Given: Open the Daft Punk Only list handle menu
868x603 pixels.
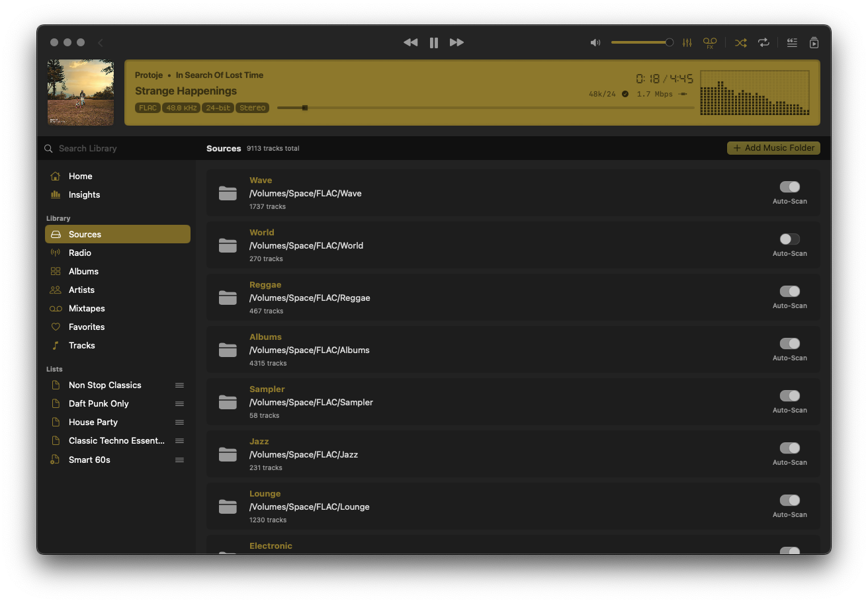Looking at the screenshot, I should coord(179,404).
